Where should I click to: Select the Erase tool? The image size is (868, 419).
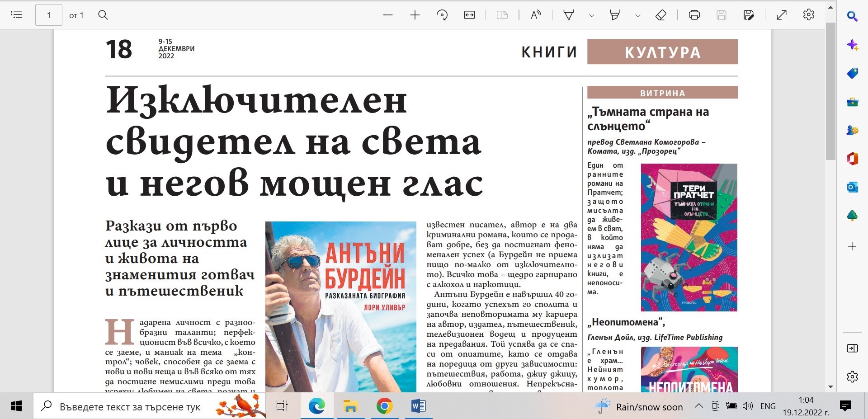click(x=661, y=15)
